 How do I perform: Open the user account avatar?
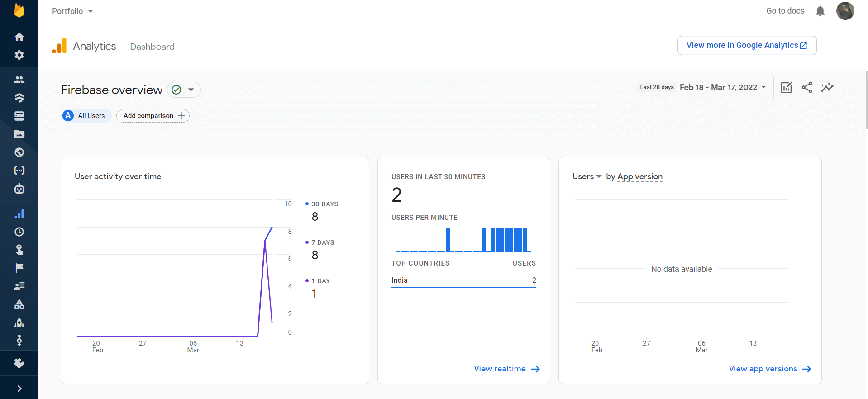tap(845, 11)
